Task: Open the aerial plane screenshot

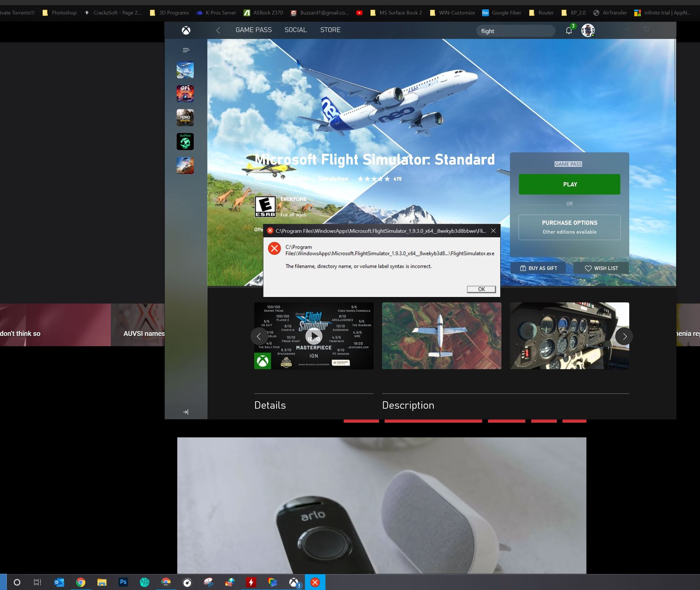Action: [442, 336]
